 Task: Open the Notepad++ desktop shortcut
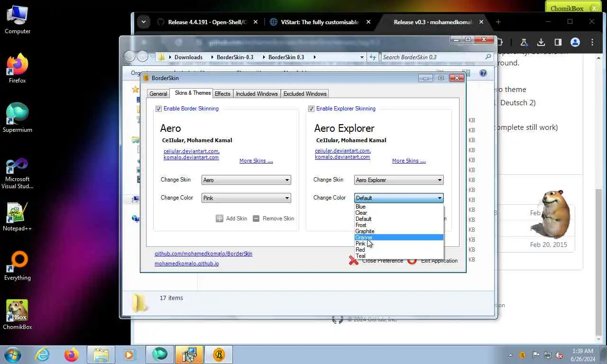[x=18, y=217]
